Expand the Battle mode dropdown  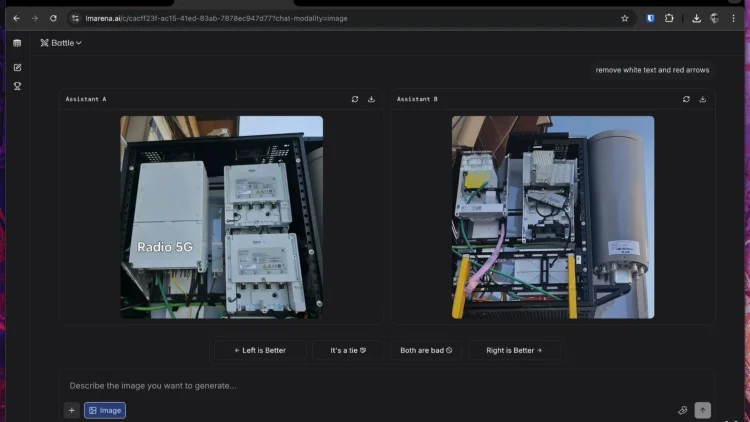pos(61,43)
